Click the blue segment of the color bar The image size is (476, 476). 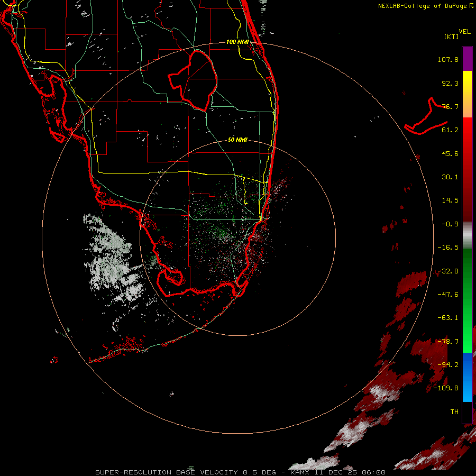click(467, 377)
